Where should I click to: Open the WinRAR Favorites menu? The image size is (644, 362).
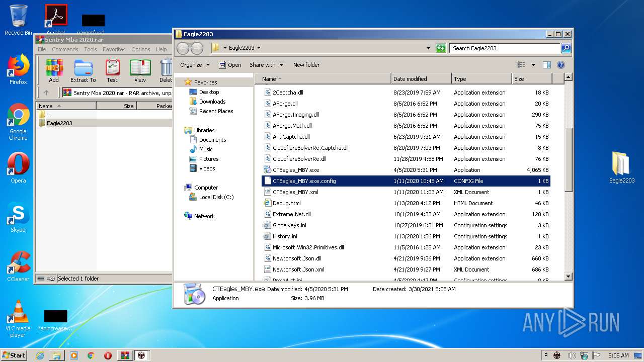(x=114, y=49)
